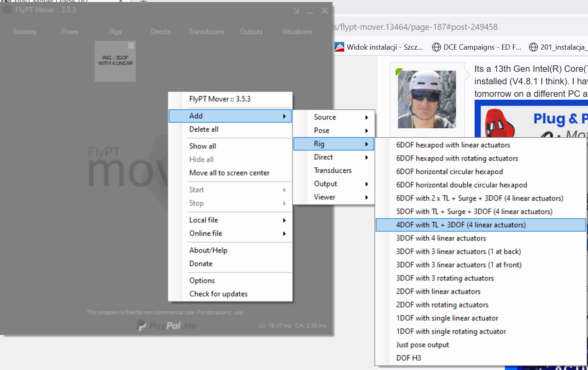Select 1DOF with single rotating actuator
Screen dimensions: 588x370
tap(481, 331)
